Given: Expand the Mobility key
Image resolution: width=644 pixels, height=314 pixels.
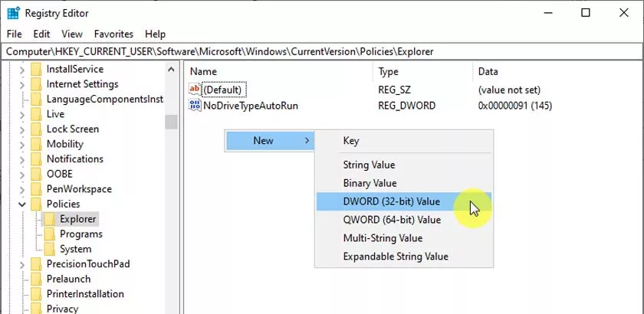Looking at the screenshot, I should pos(22,145).
